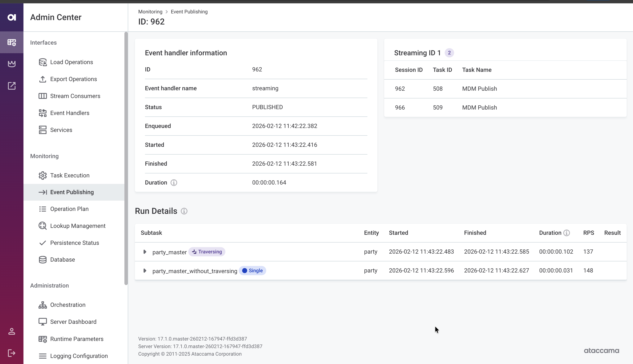Click the logout icon in the left rail
The width and height of the screenshot is (633, 364).
[12, 353]
